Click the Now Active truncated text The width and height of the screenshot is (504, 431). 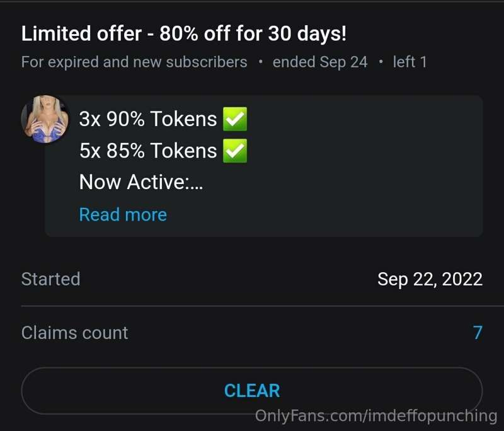[140, 182]
